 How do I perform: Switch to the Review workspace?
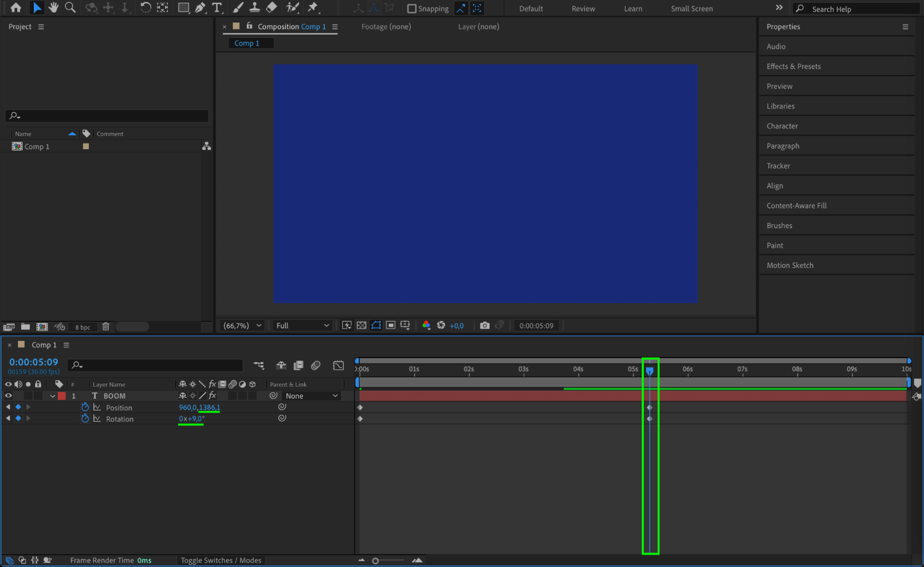point(583,9)
